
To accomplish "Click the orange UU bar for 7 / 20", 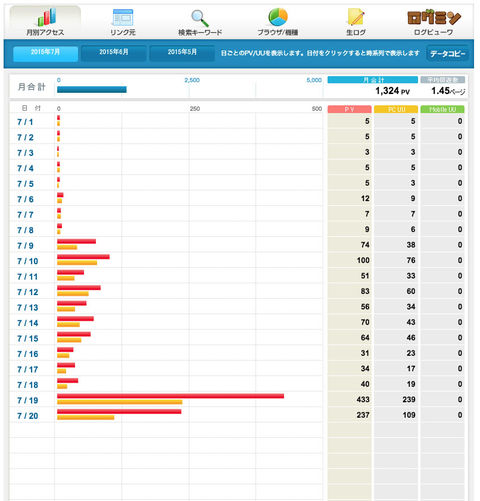I will (85, 418).
